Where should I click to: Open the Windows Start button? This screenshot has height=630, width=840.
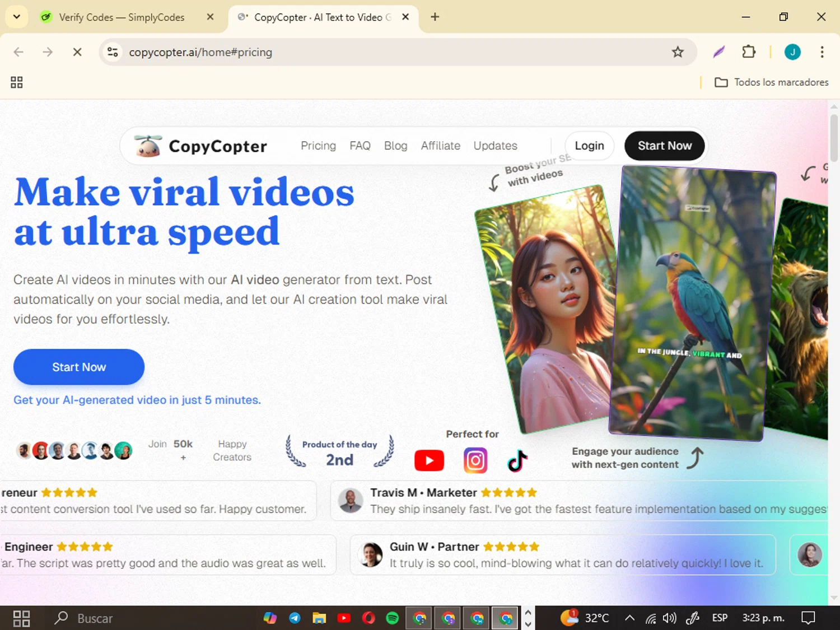click(x=21, y=618)
